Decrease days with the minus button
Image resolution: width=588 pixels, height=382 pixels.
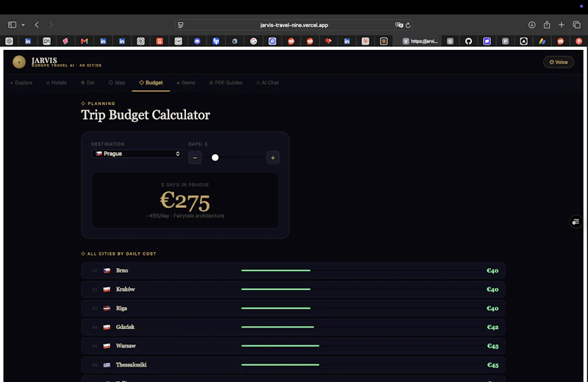195,158
